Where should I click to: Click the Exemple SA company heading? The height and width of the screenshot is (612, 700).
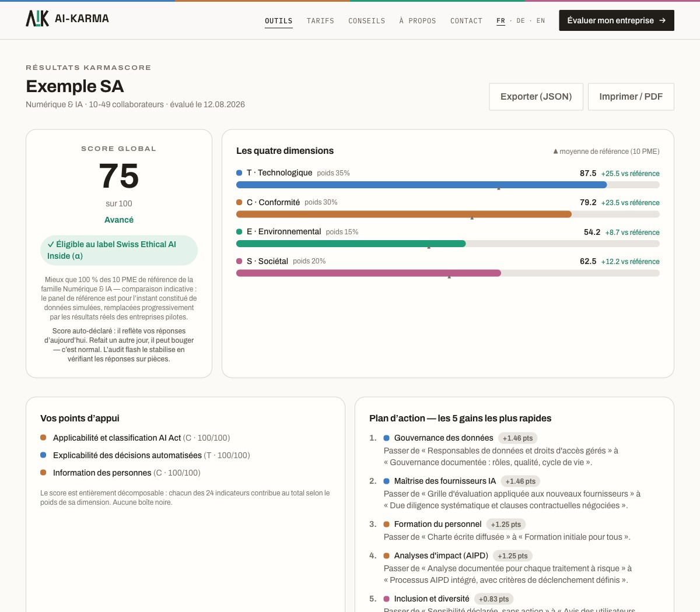click(x=75, y=86)
